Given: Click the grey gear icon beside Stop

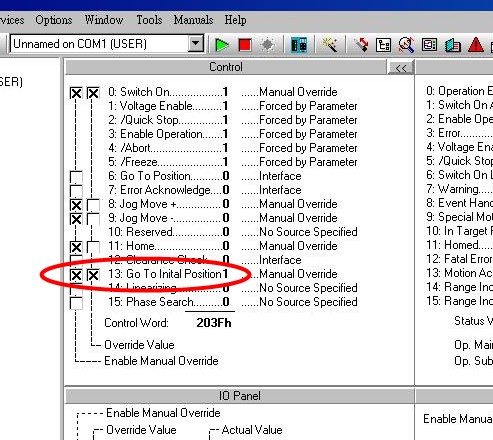Looking at the screenshot, I should (268, 45).
